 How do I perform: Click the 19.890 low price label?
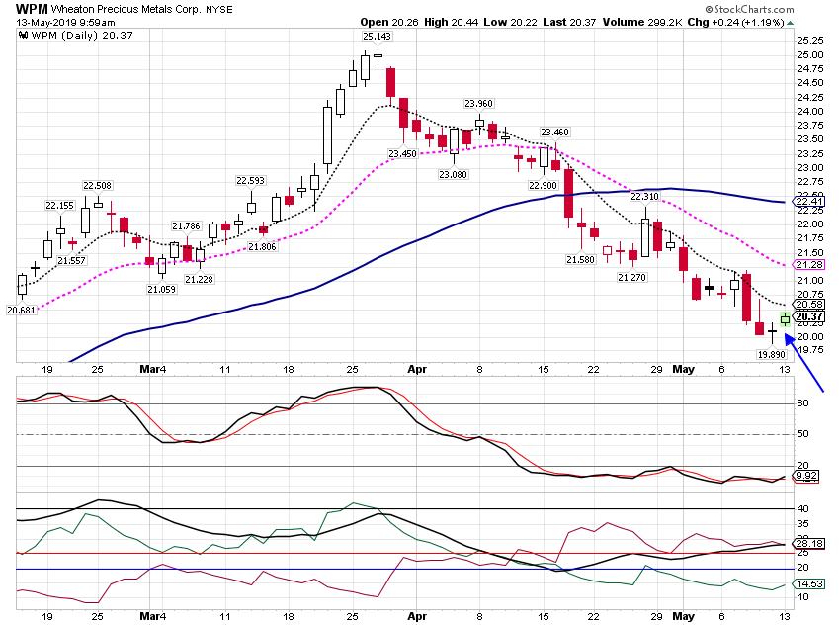pyautogui.click(x=771, y=354)
